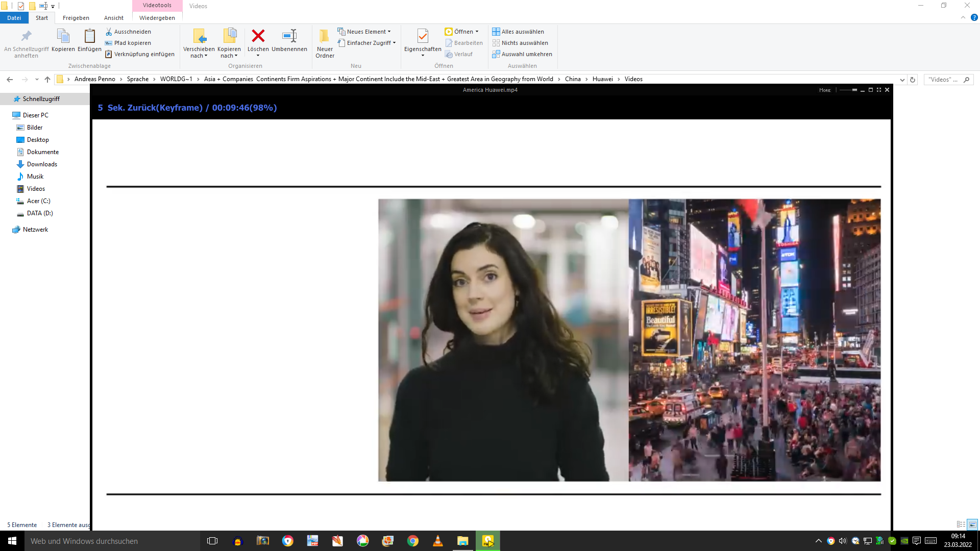Expand the Einfacher Zugriff dropdown
This screenshot has height=551, width=980.
(x=366, y=43)
